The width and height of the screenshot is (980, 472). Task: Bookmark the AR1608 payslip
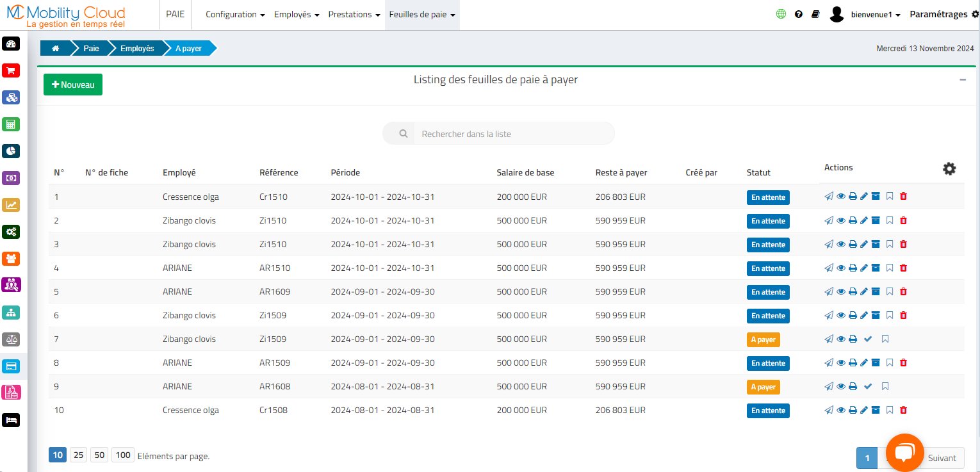(885, 386)
